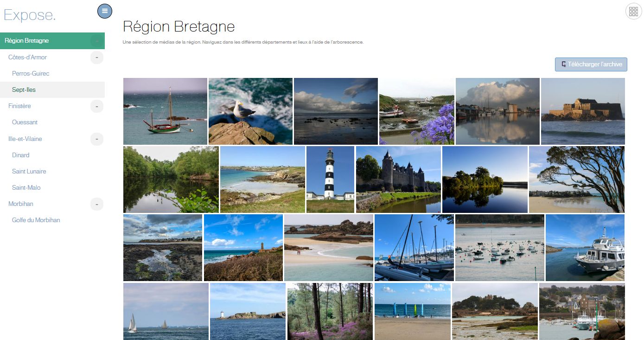
Task: Open the castle by the river photo
Action: click(x=398, y=180)
